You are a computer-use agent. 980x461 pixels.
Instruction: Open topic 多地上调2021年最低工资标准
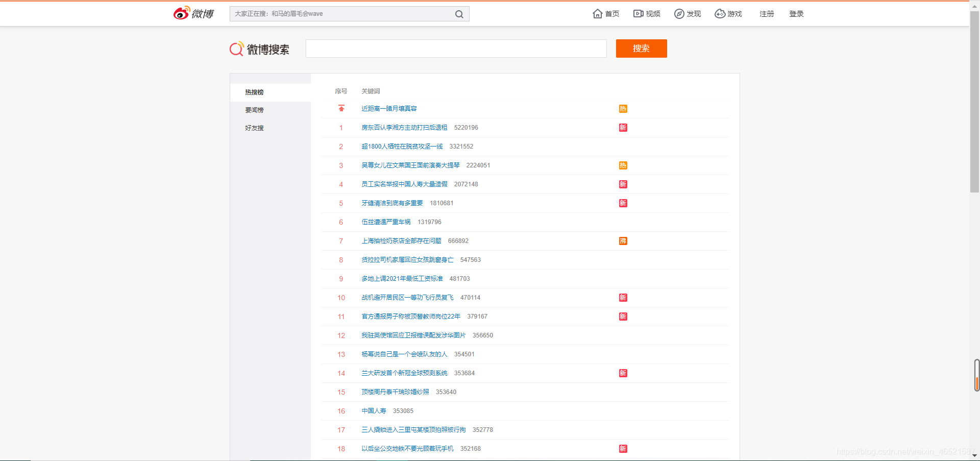point(402,279)
